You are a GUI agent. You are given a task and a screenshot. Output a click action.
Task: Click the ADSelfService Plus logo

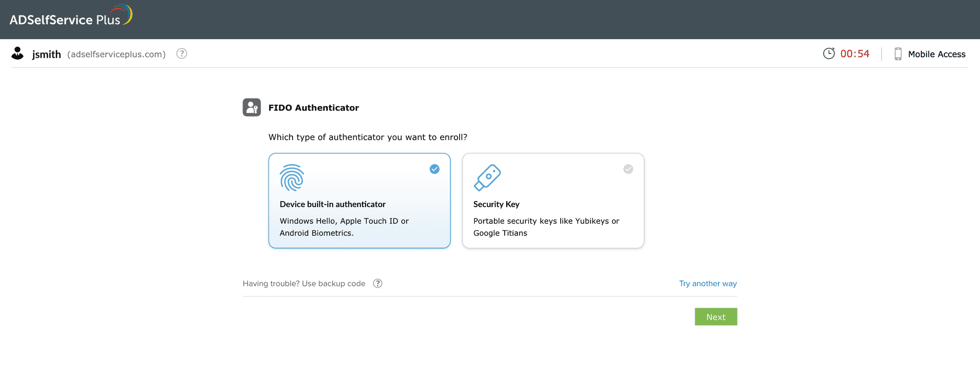(71, 16)
